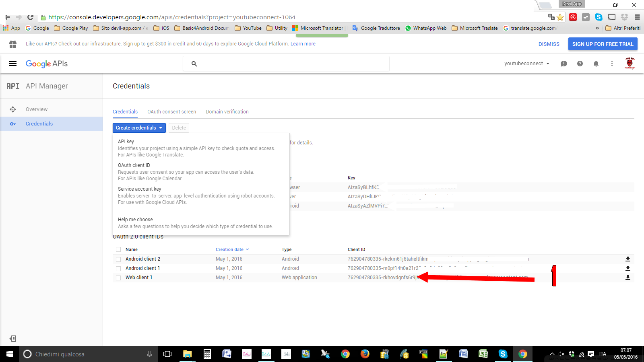Open the notifications bell
Image resolution: width=644 pixels, height=362 pixels.
596,64
